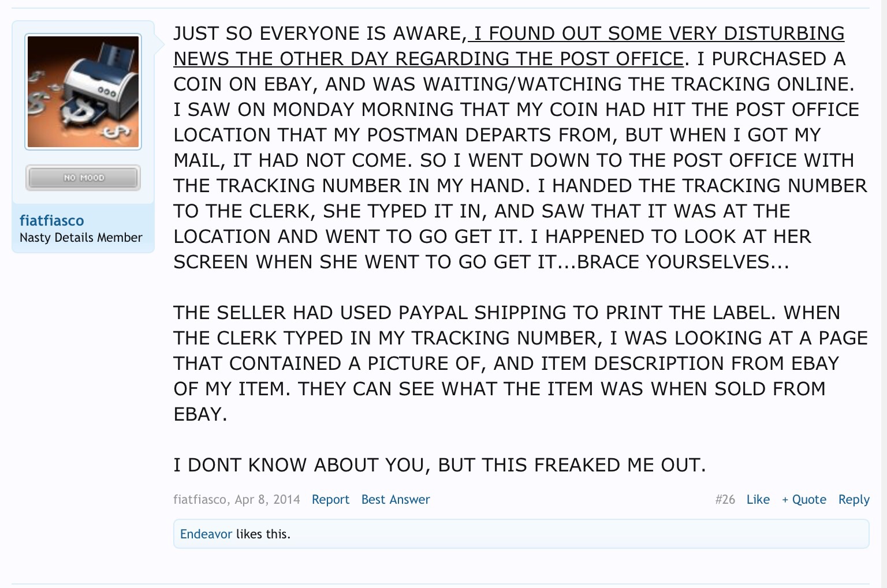This screenshot has width=887, height=588.
Task: Open the #26 post number permalink
Action: pyautogui.click(x=725, y=500)
